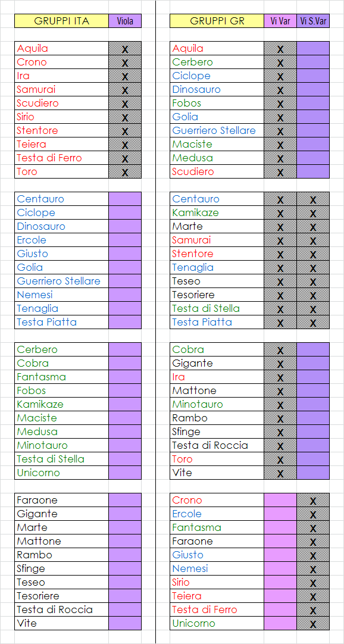The image size is (344, 644).
Task: Click the Vi S.Var X cell in GRUPPI GR Marte row
Action: click(313, 226)
